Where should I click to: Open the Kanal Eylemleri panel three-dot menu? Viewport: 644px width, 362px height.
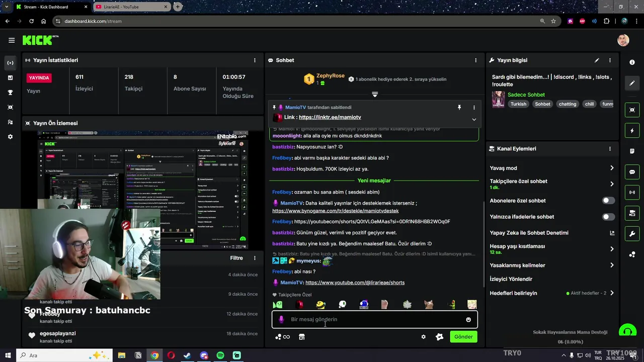point(610,149)
